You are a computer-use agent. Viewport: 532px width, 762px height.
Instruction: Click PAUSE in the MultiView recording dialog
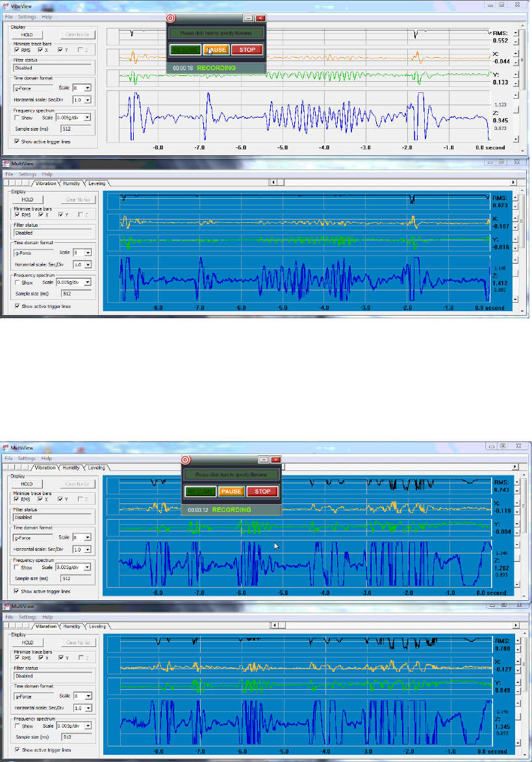coord(231,491)
